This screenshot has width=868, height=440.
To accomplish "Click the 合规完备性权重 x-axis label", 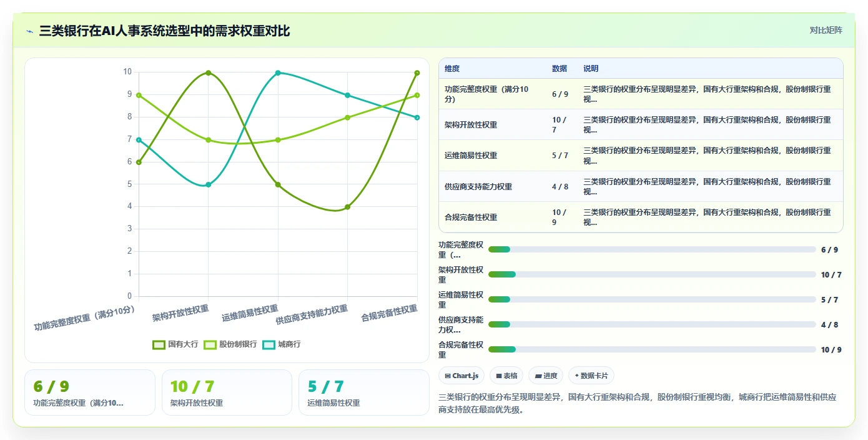I will 389,314.
